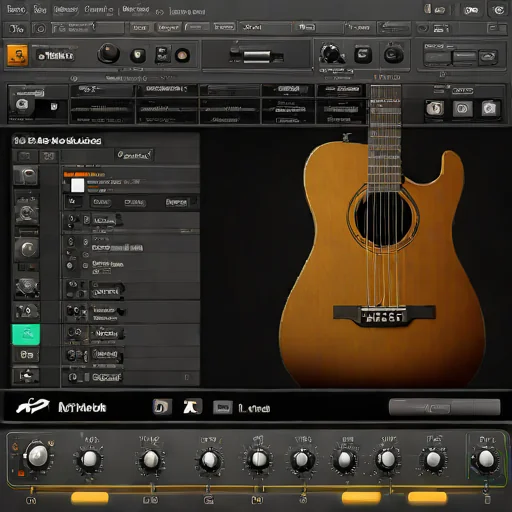Screen dimensions: 512x512
Task: Select the green highlighted tile in the left sidebar
Action: click(26, 334)
